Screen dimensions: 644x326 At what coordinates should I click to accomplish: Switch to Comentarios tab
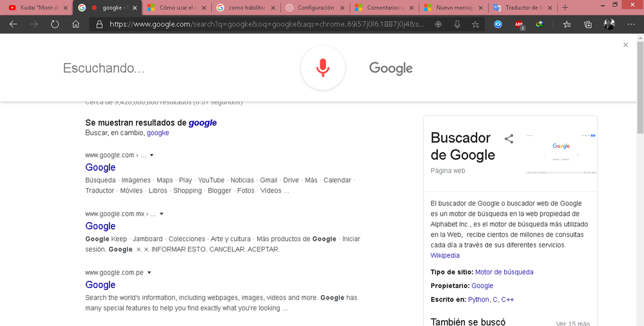click(x=383, y=7)
